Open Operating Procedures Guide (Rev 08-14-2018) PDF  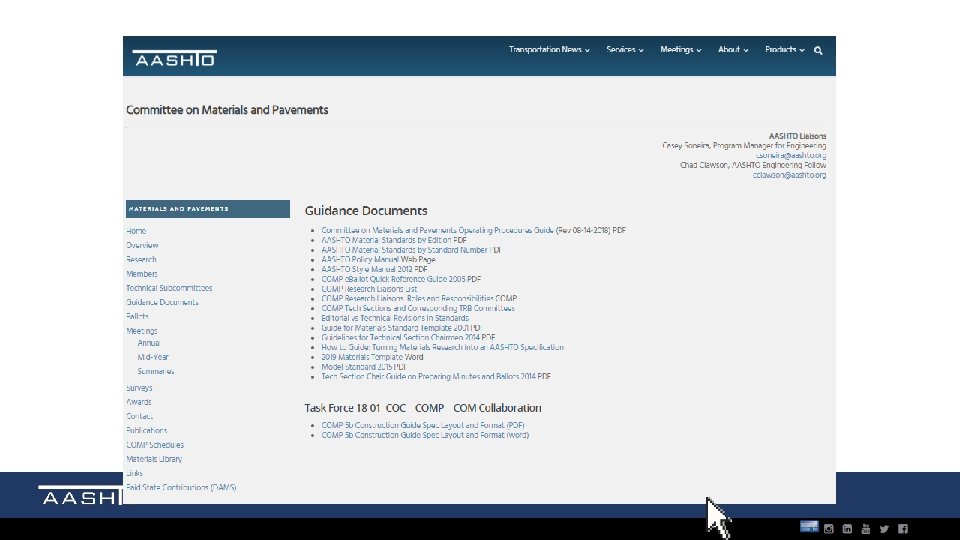[x=473, y=230]
